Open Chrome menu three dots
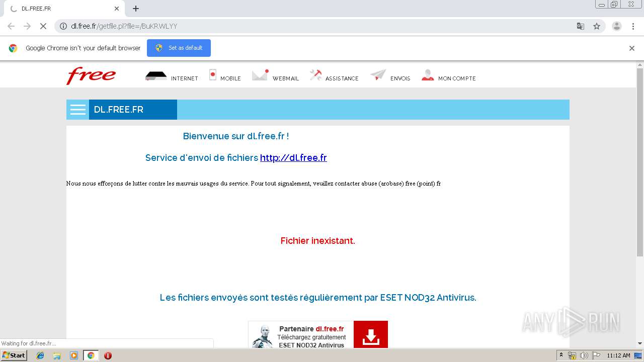 coord(633,26)
